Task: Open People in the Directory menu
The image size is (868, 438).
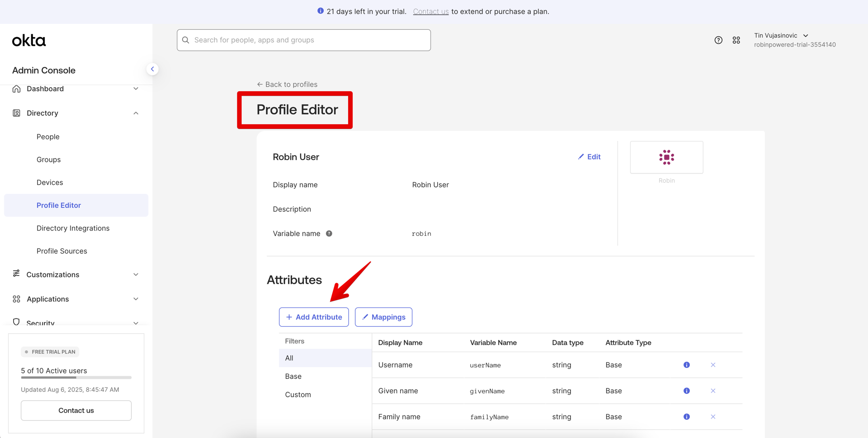Action: [48, 137]
